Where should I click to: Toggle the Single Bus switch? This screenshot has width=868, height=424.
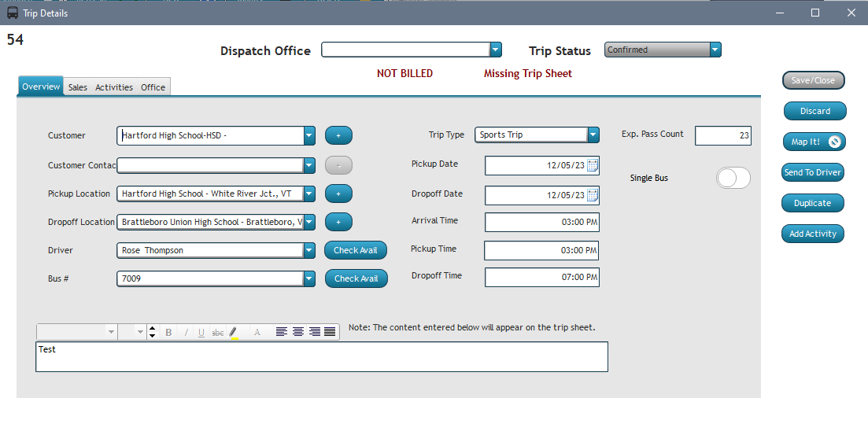(x=733, y=179)
